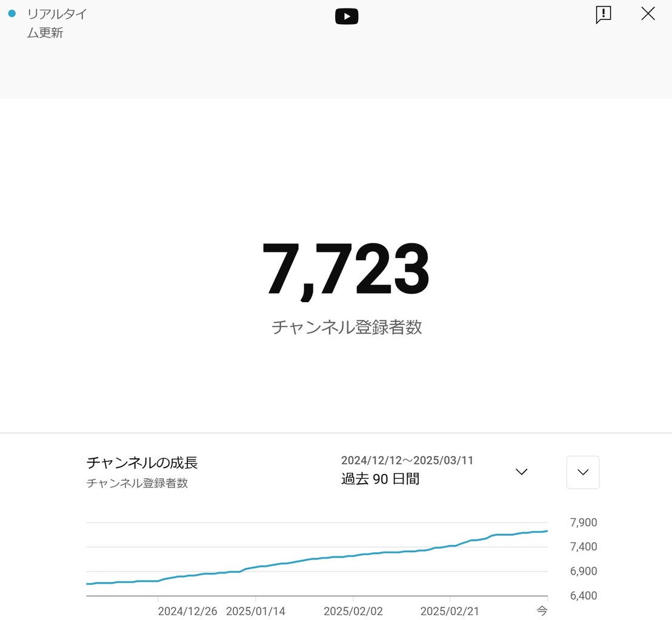The width and height of the screenshot is (672, 620).
Task: Click the 2024/12/26 axis date label
Action: 187,611
